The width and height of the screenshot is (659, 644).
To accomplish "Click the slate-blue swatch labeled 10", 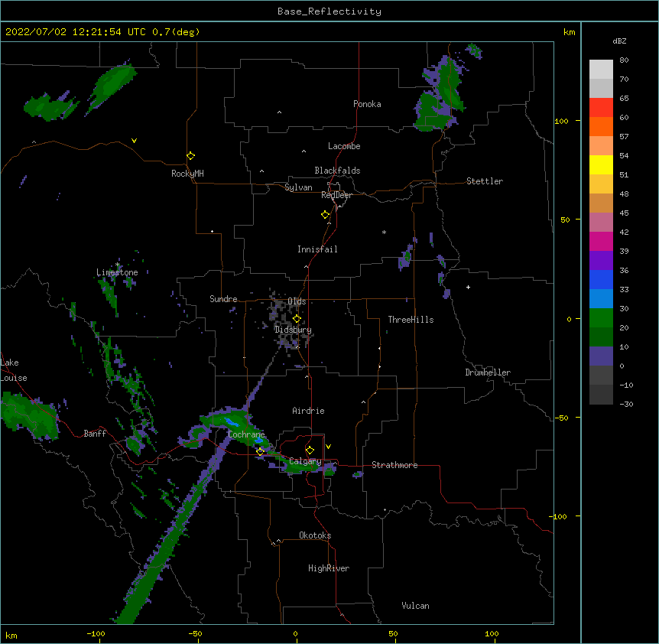I will pos(601,356).
